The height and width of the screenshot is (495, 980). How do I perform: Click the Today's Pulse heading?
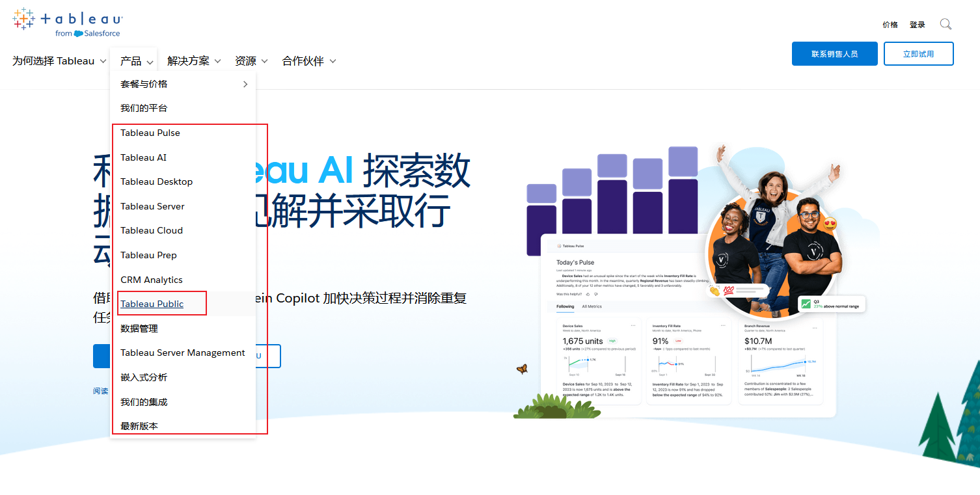pos(575,263)
